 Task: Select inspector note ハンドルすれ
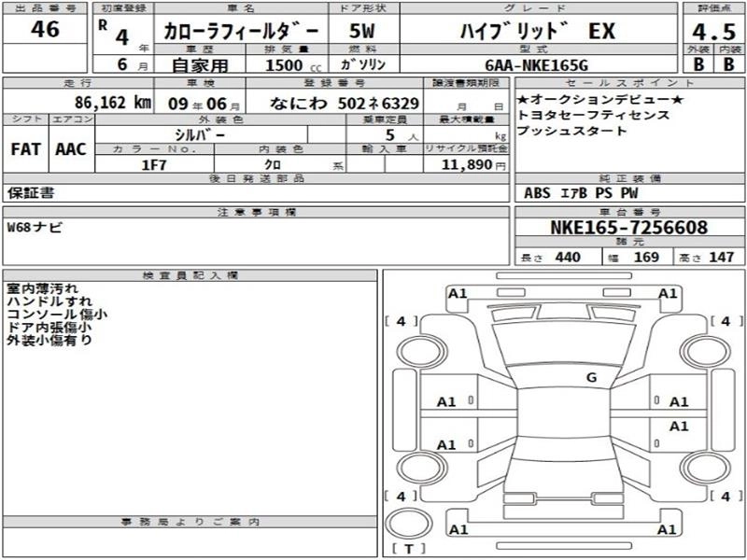49,301
